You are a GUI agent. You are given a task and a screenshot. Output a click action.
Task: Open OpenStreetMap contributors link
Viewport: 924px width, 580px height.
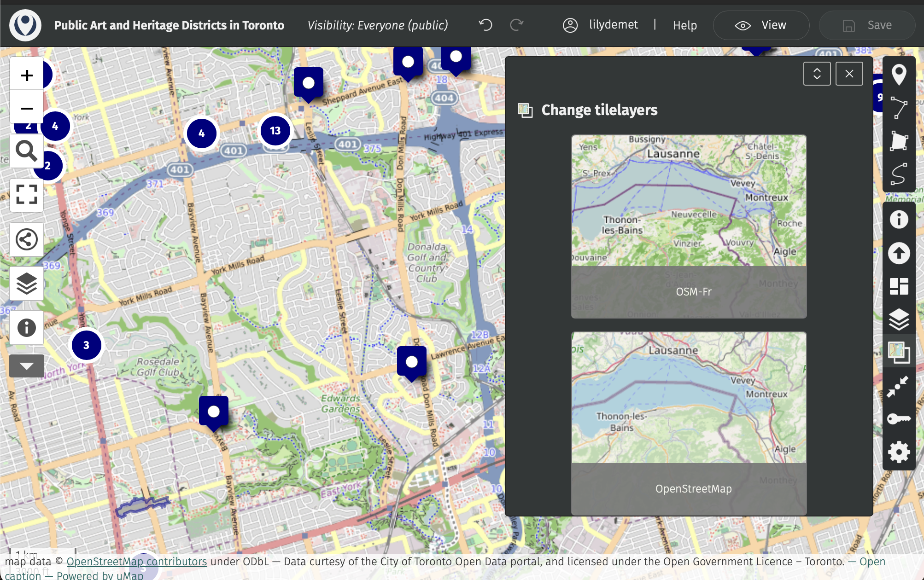(x=137, y=562)
